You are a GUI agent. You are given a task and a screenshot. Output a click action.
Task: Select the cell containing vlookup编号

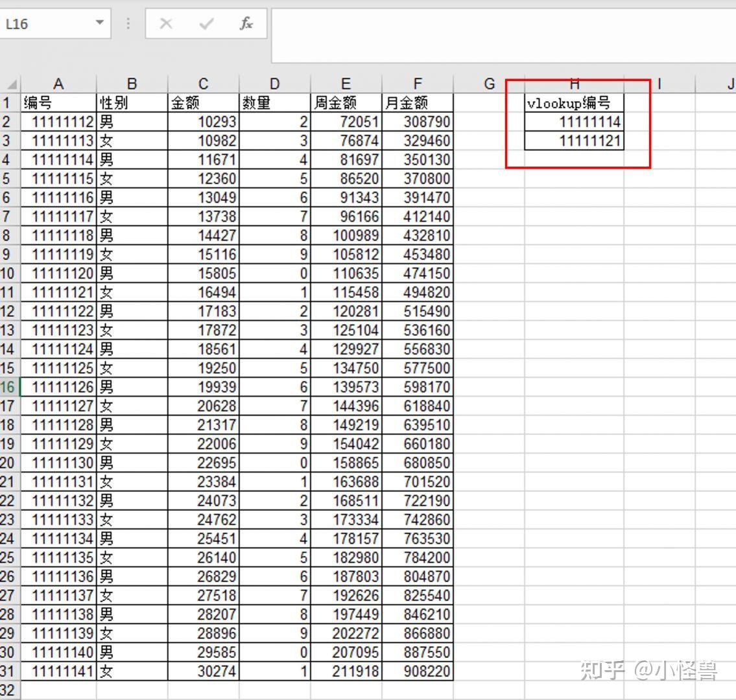click(574, 102)
